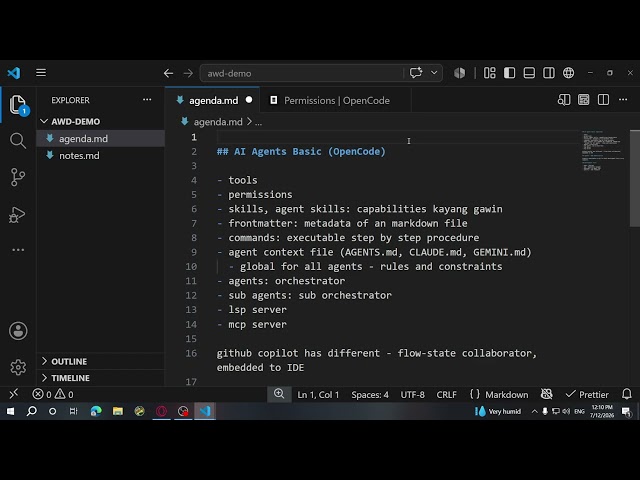Toggle the secondary side bar

pos(549,73)
